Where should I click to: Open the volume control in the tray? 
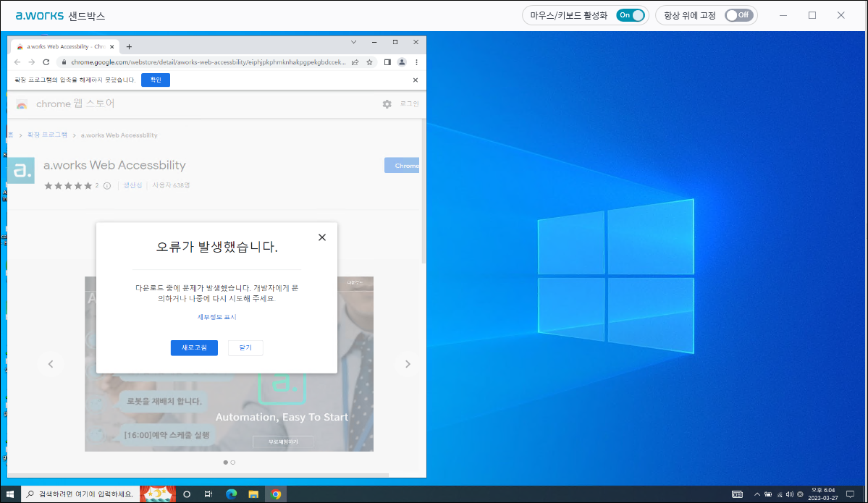(x=789, y=495)
